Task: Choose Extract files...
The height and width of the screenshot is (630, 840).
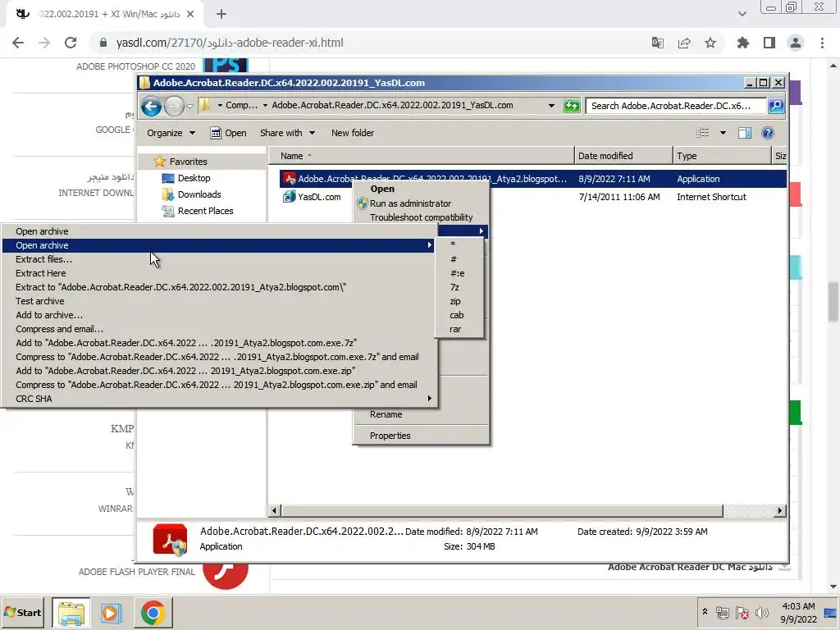Action: 220,259
